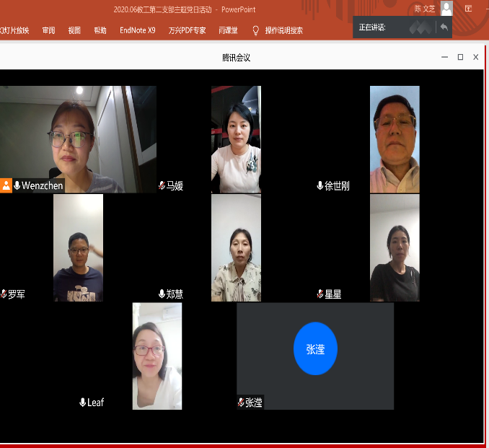The image size is (489, 448).
Task: Select 徐世刚's video thumbnail
Action: (395, 139)
